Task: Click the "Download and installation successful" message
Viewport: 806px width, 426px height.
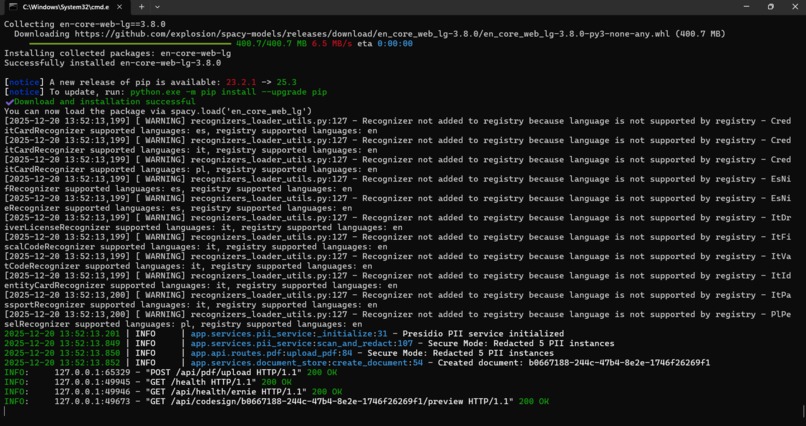Action: click(105, 102)
